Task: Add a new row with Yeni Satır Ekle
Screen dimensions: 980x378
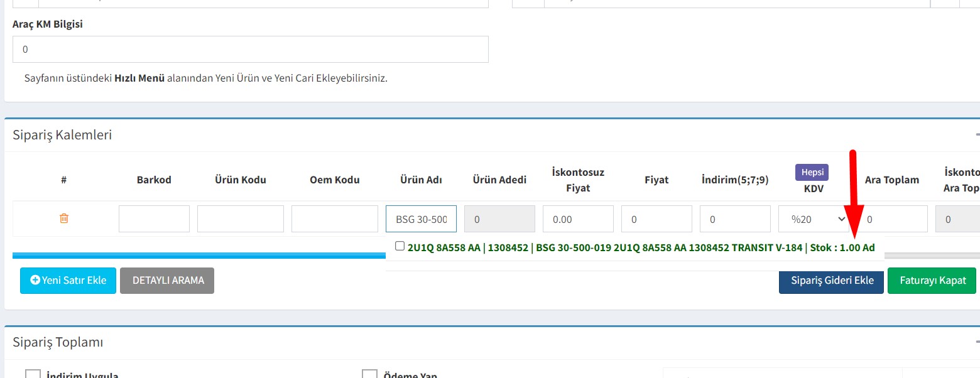Action: pos(68,281)
